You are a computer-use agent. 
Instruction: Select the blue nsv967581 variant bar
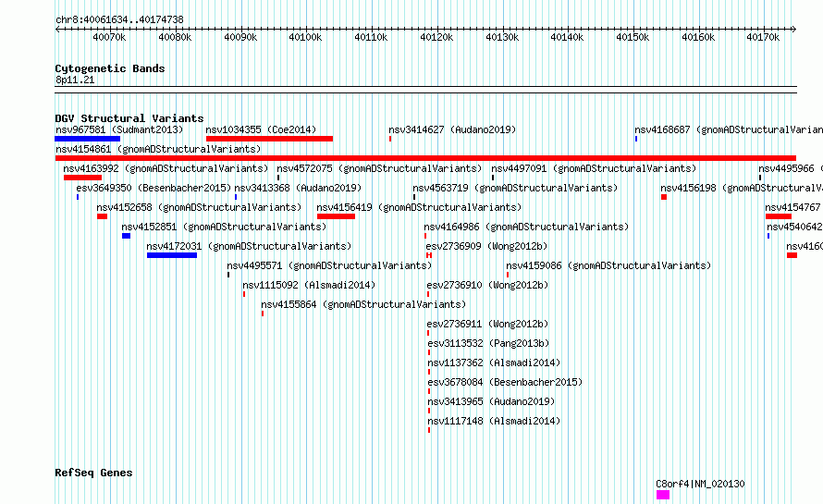click(x=87, y=139)
